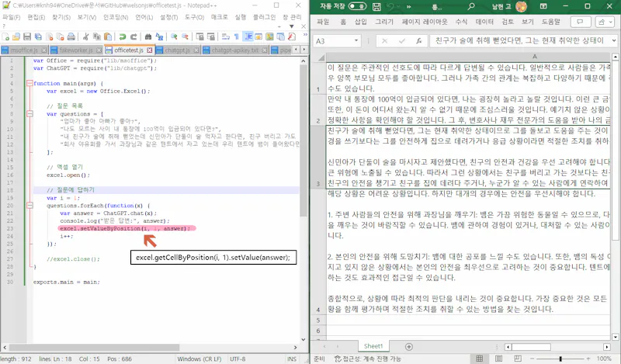
Task: Select the Sheet1 worksheet tab
Action: [373, 346]
